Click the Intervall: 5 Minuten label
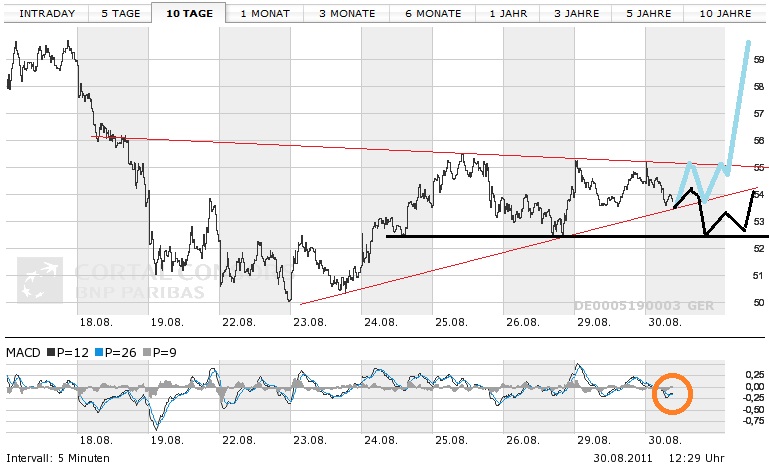 click(x=57, y=457)
